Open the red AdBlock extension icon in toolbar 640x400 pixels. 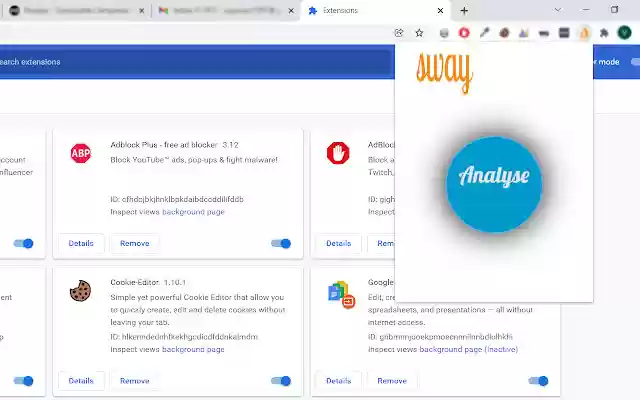pos(464,33)
